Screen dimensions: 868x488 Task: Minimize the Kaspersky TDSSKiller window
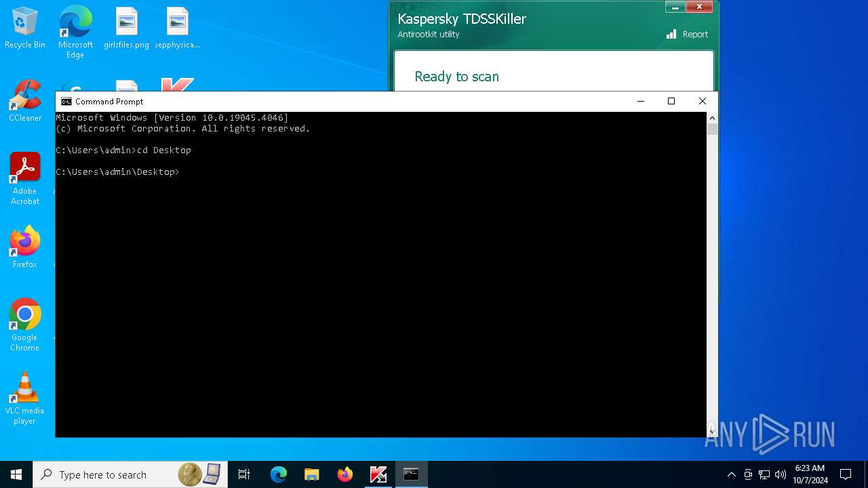pos(675,7)
